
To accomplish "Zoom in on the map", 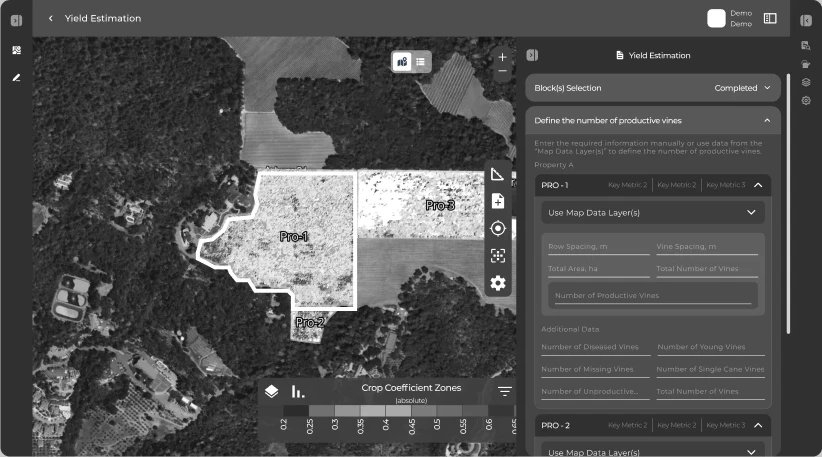I will click(x=502, y=57).
